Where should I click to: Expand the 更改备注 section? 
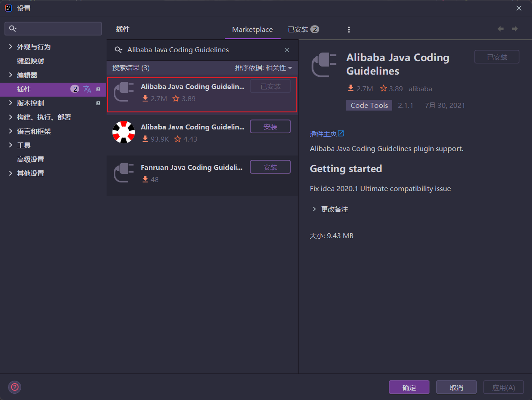coord(314,209)
